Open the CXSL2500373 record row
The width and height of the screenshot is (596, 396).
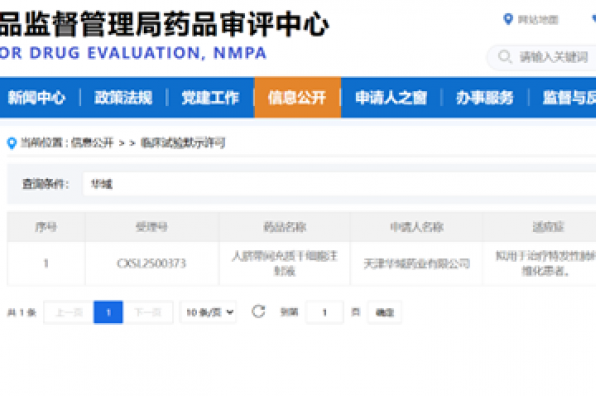pyautogui.click(x=301, y=263)
